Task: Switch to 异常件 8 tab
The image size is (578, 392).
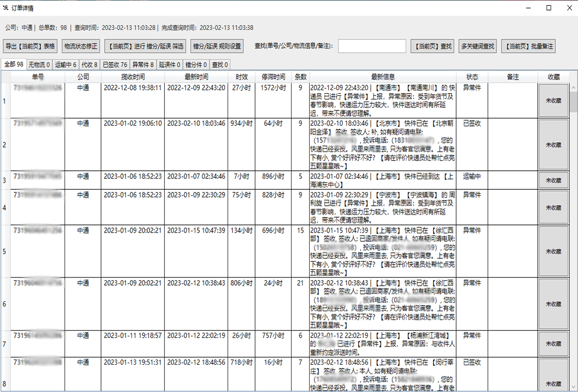Action: (143, 64)
